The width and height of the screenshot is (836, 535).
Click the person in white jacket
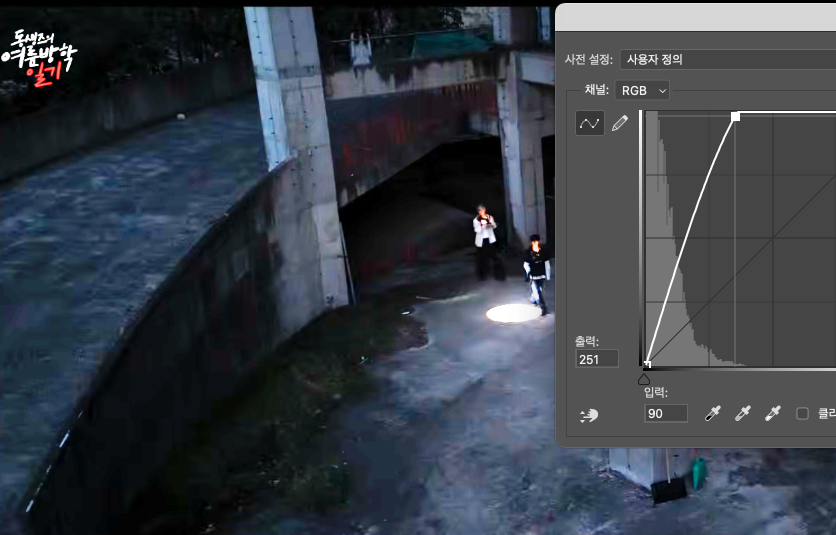[x=486, y=242]
